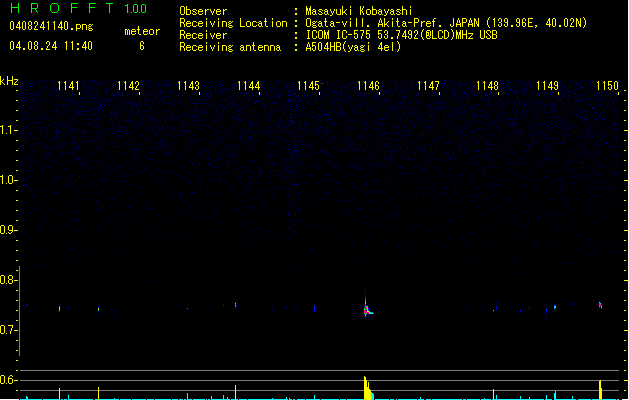The width and height of the screenshot is (629, 400).
Task: Click the kHz axis unit label
Action: point(9,81)
